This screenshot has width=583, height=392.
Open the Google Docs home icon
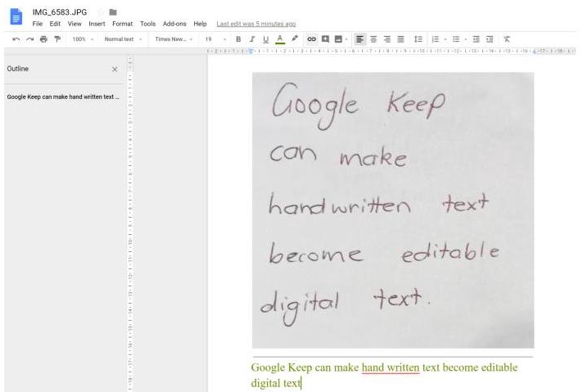tap(16, 17)
